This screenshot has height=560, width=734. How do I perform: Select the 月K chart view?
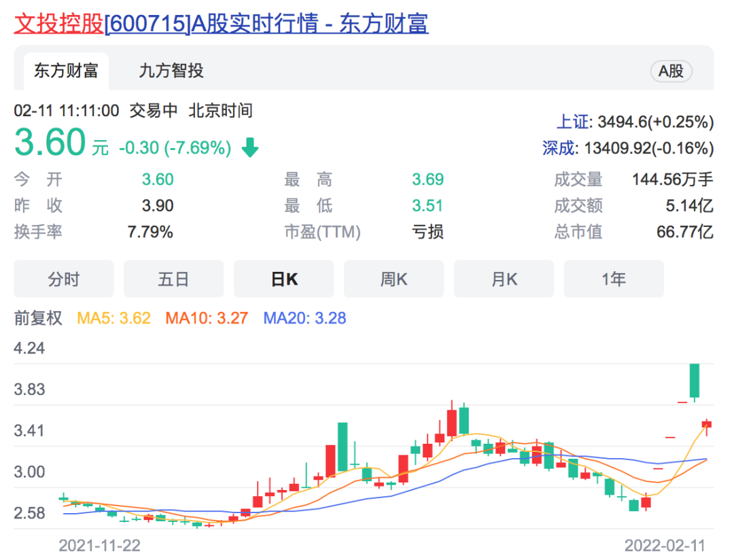504,279
